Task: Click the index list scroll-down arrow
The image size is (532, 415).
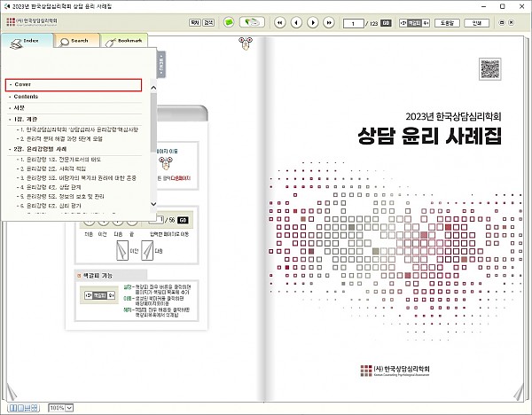Action: pos(153,204)
